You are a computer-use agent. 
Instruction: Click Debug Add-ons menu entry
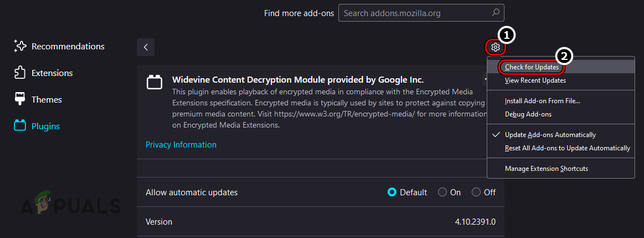(528, 114)
